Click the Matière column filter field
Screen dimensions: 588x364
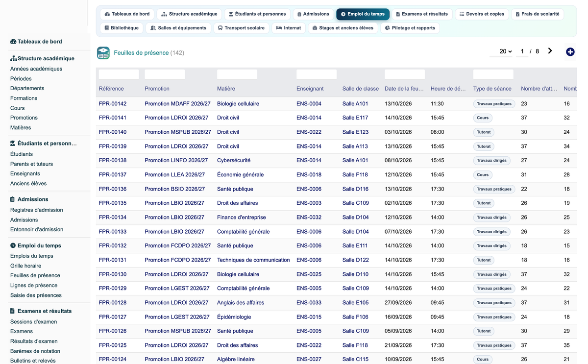pos(237,74)
